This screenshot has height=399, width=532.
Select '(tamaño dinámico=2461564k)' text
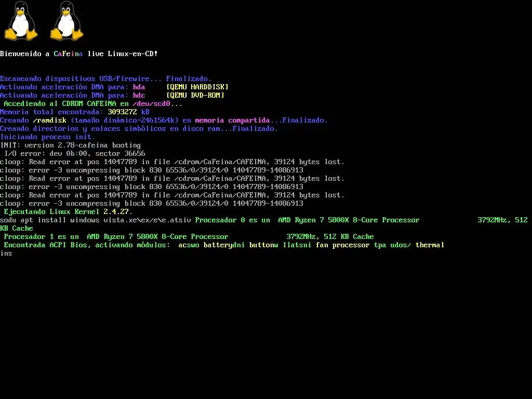tap(125, 120)
